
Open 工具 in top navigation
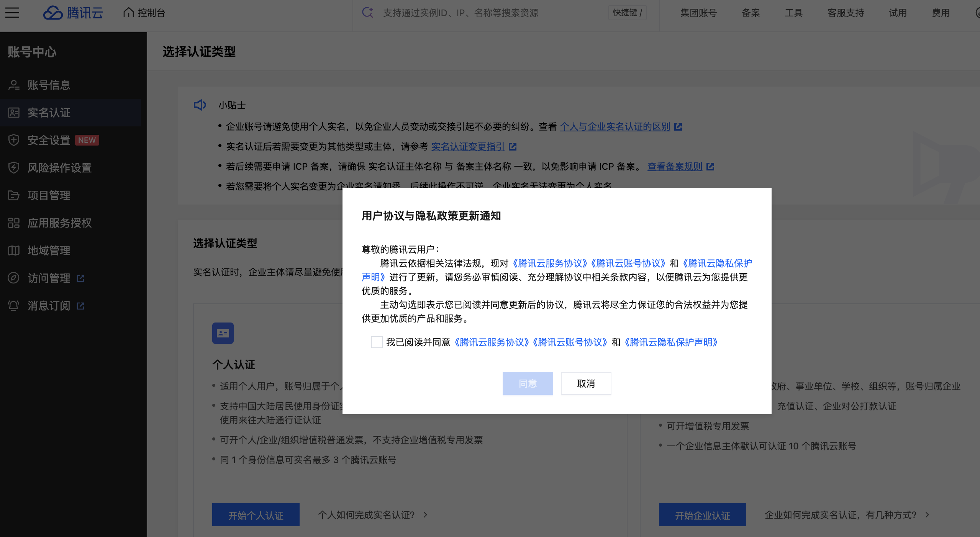point(793,13)
